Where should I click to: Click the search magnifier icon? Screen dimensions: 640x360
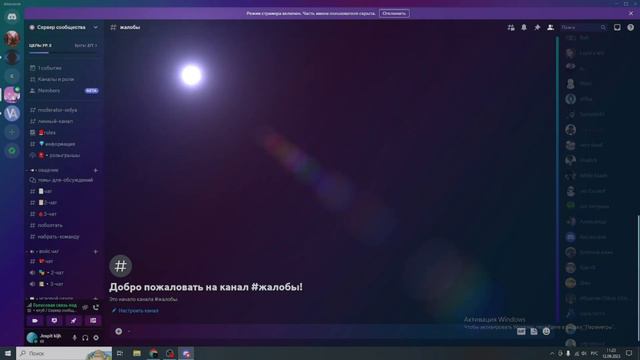coord(603,27)
